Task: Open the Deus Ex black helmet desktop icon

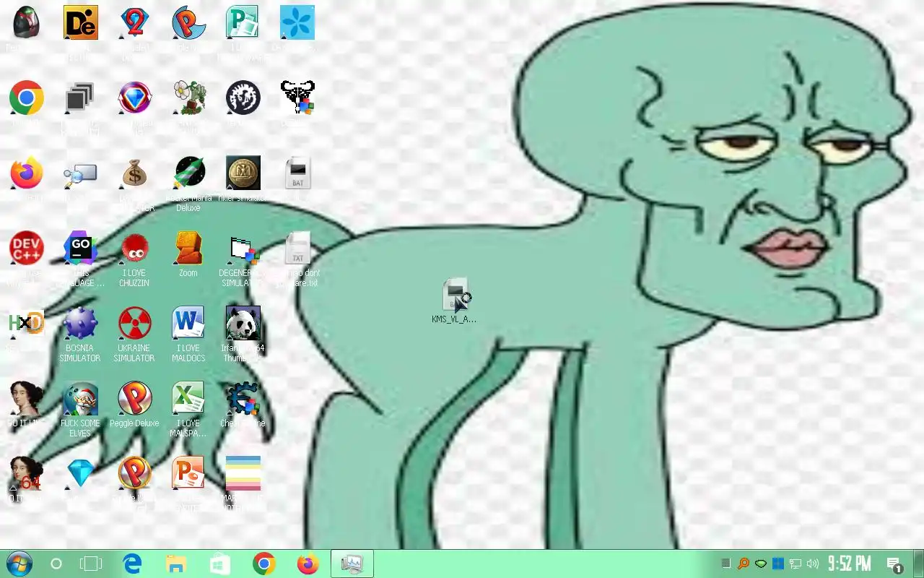Action: click(27, 23)
